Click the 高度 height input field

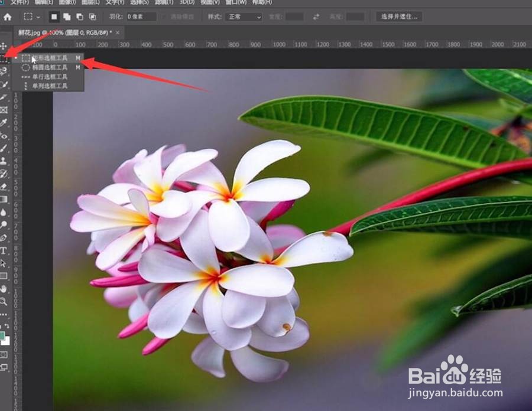356,17
